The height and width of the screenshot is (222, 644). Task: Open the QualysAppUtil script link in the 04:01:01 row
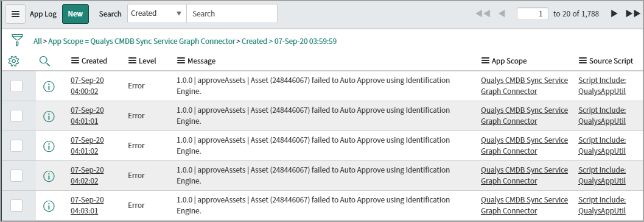(602, 116)
